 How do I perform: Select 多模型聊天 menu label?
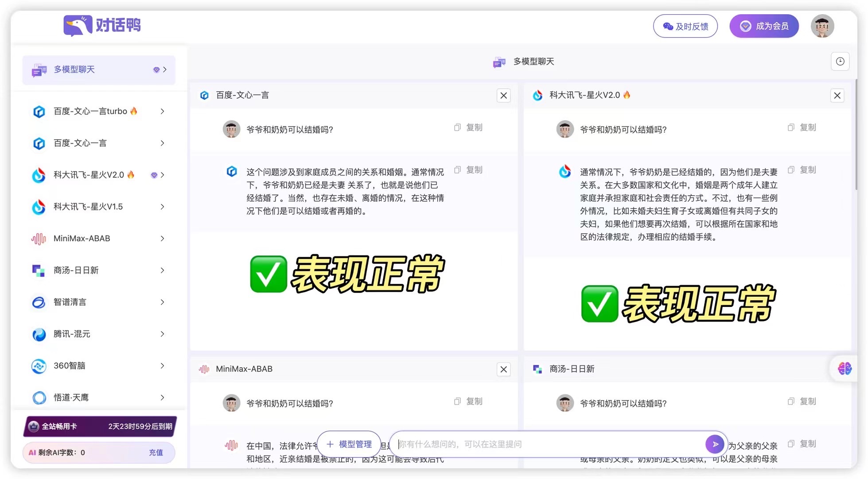74,70
